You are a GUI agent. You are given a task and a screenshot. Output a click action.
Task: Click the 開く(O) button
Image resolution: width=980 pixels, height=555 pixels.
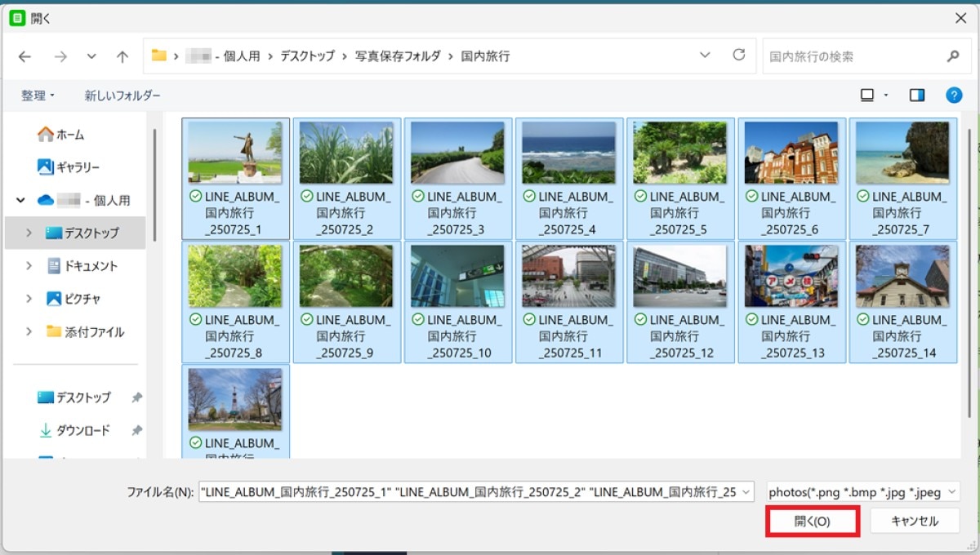[812, 522]
